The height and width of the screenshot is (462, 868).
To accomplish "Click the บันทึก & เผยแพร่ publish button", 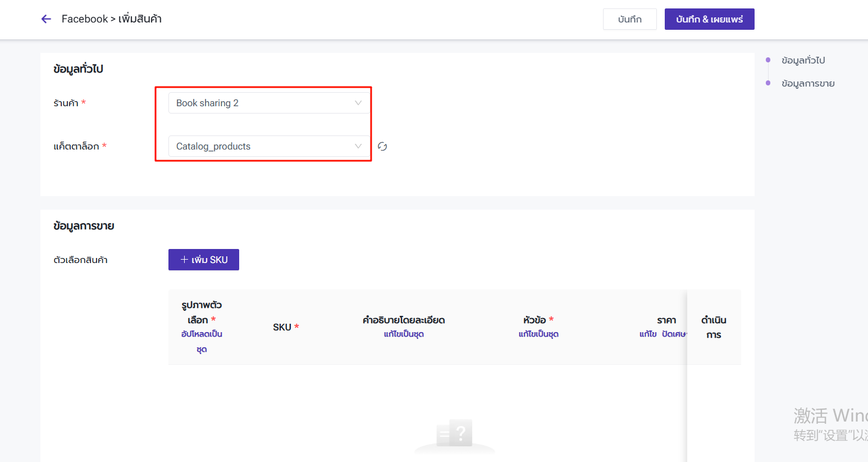I will [x=709, y=19].
